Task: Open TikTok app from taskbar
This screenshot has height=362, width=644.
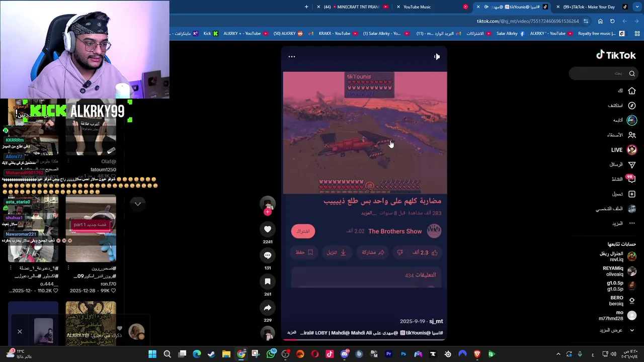Action: pos(330,354)
